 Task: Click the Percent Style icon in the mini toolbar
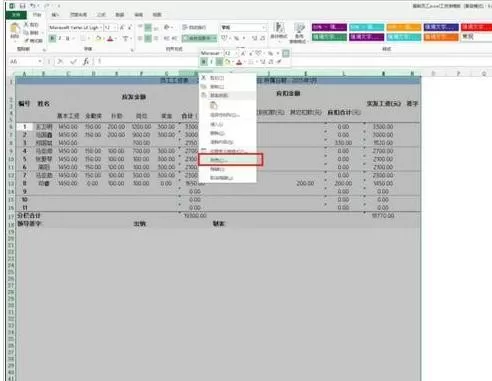(x=270, y=53)
